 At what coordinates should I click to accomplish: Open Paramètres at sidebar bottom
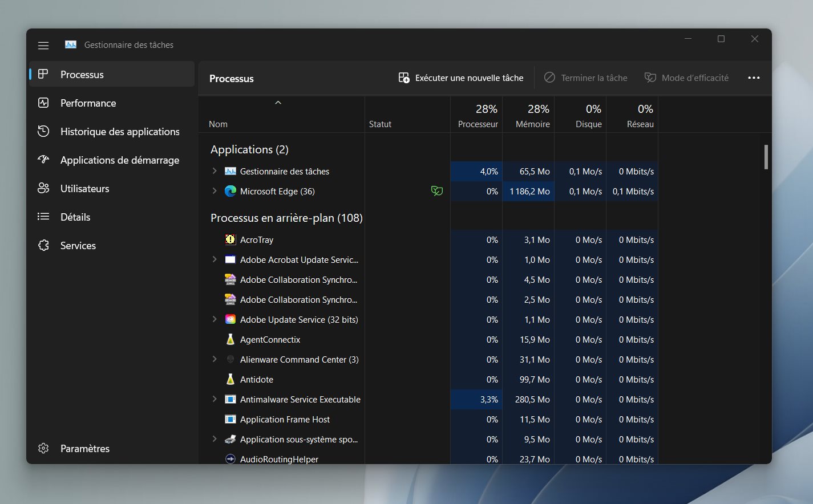(112, 448)
